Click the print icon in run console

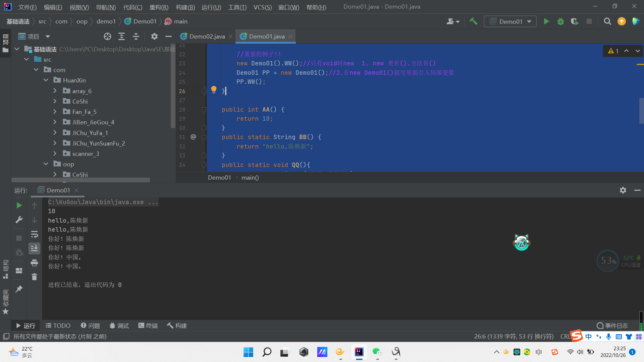pyautogui.click(x=34, y=263)
